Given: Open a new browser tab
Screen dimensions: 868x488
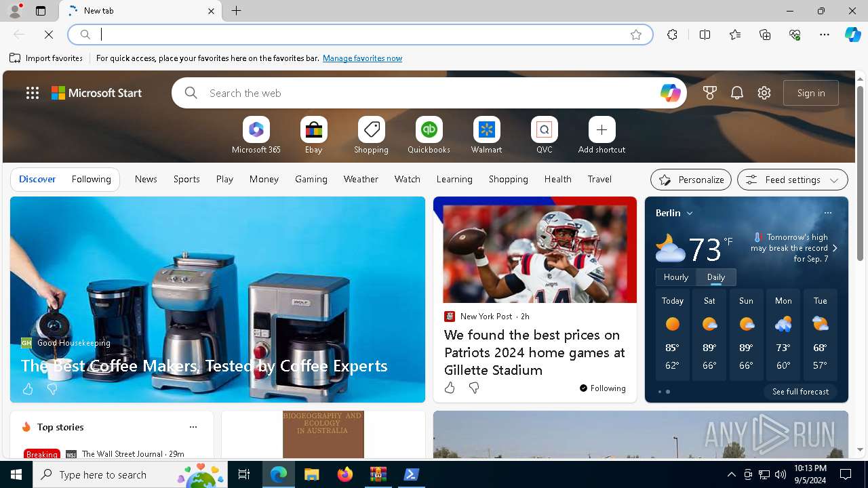Looking at the screenshot, I should [237, 11].
